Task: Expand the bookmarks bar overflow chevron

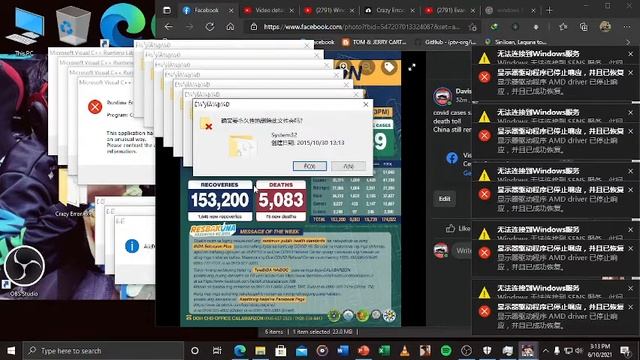Action: point(628,42)
